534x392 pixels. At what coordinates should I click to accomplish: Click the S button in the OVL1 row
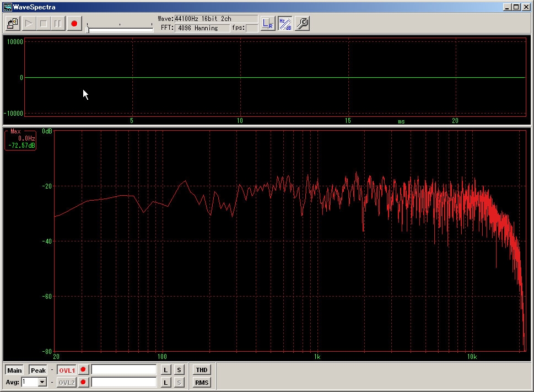pos(179,370)
